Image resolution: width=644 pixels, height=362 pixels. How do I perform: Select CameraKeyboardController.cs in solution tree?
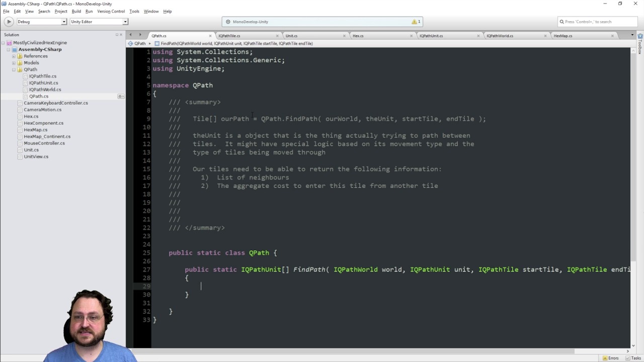(x=56, y=103)
